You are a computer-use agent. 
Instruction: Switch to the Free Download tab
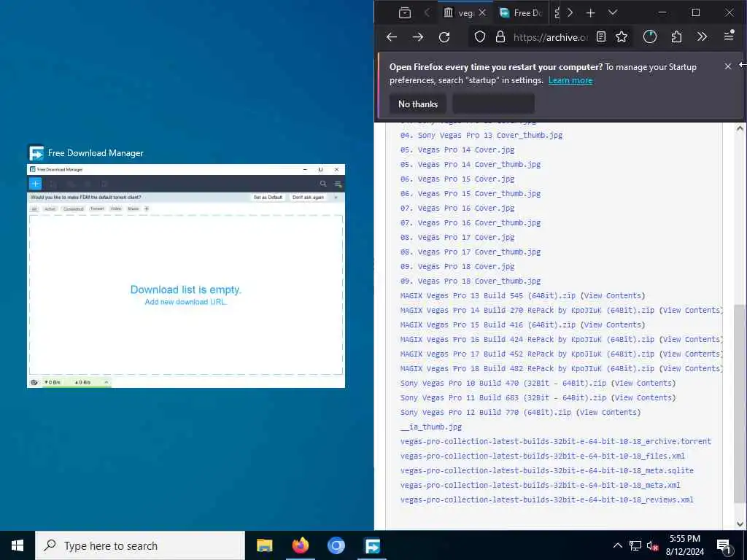pos(521,13)
